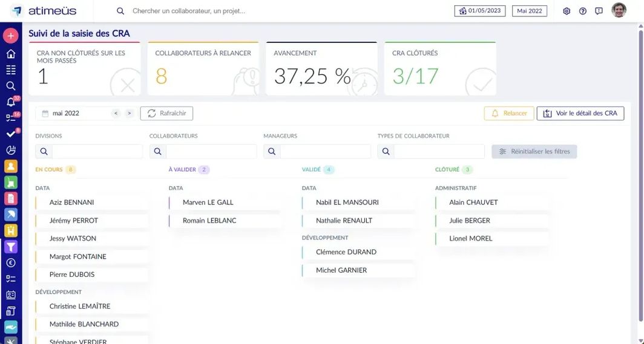This screenshot has width=644, height=344.
Task: Open the feedback speech bubble icon
Action: point(599,11)
